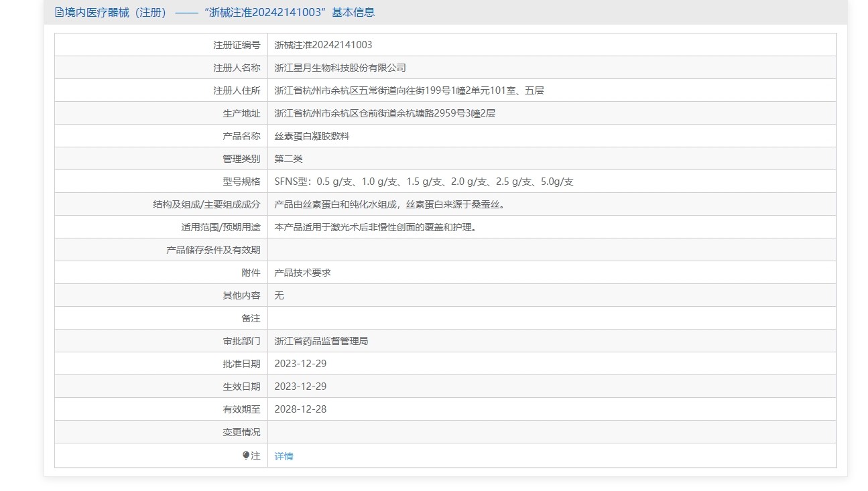Click expiry date 2028-12-28

[x=301, y=409]
